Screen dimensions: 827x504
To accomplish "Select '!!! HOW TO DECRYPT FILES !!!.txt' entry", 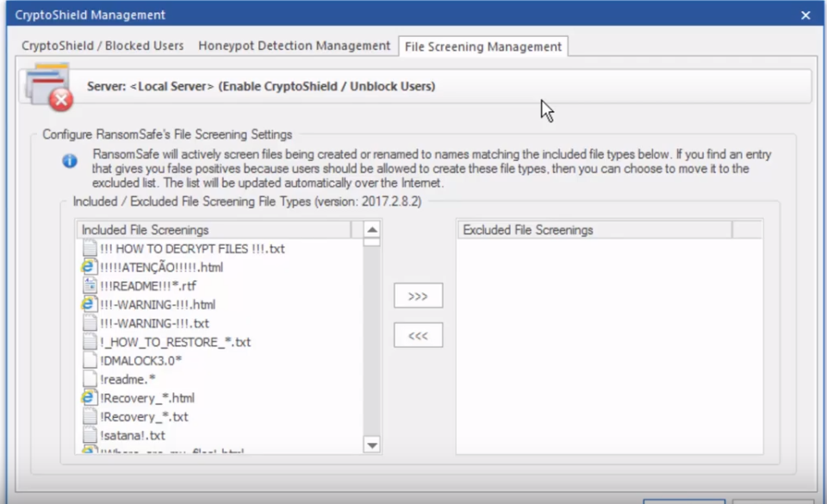I will 183,249.
